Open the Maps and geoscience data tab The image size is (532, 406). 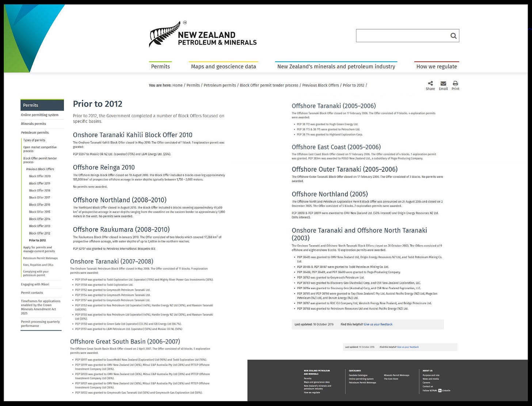tap(224, 66)
